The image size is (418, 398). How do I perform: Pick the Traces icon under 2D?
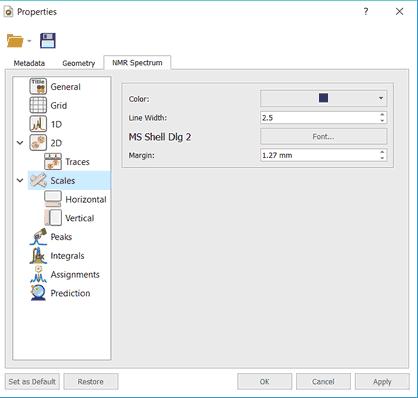pyautogui.click(x=53, y=162)
